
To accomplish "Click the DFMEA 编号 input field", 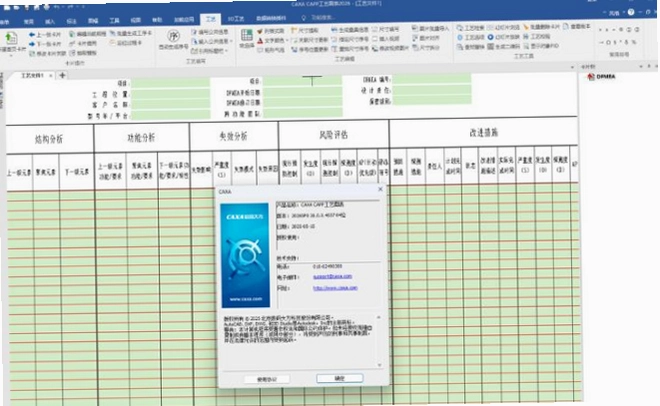I will point(431,79).
